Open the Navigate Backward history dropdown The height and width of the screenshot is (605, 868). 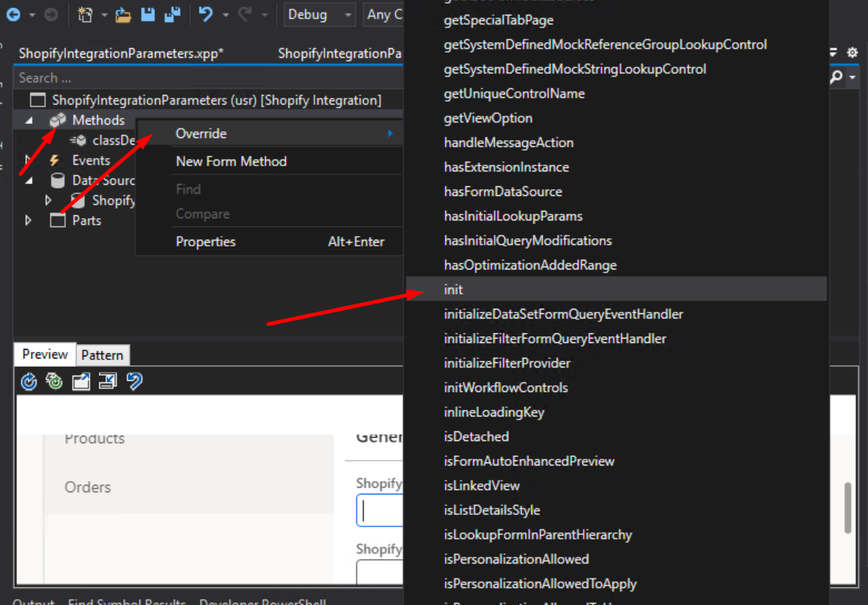[32, 16]
